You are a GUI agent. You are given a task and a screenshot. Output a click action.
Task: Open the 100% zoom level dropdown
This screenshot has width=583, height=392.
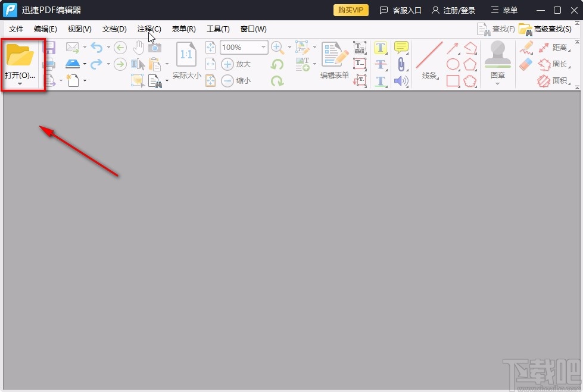tap(263, 47)
